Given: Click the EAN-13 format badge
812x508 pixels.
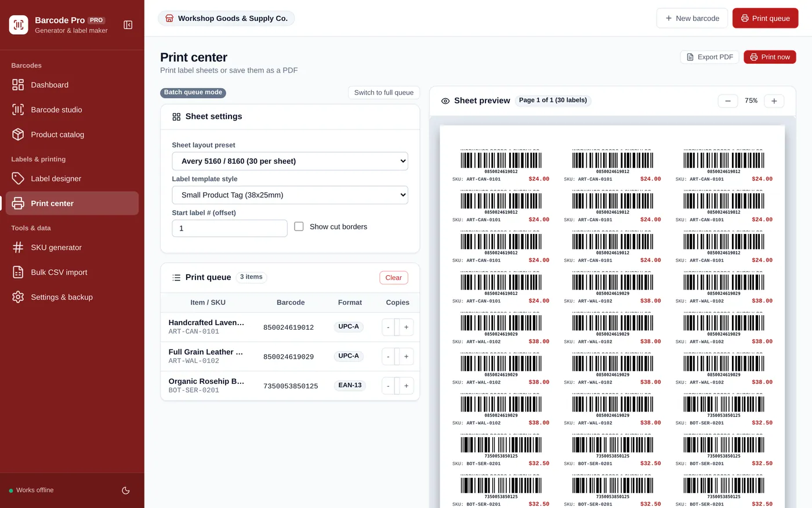Looking at the screenshot, I should click(350, 385).
